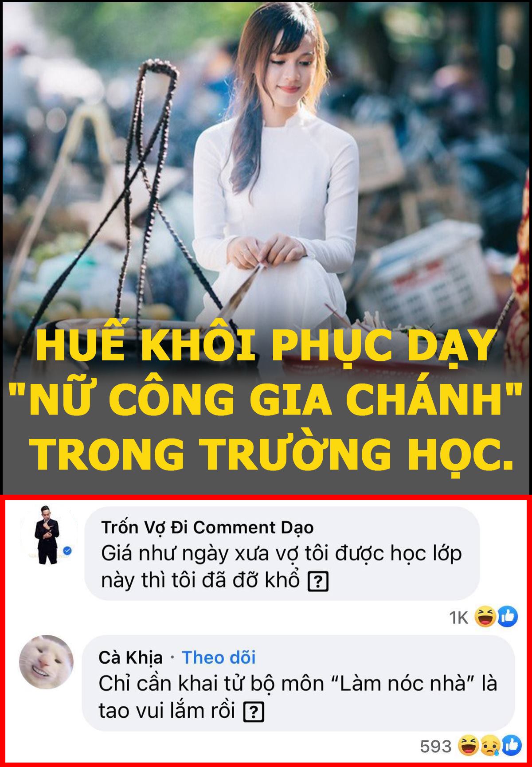Click the missing emoji box after 'đỡ khổ'
The width and height of the screenshot is (532, 767).
pos(318,582)
